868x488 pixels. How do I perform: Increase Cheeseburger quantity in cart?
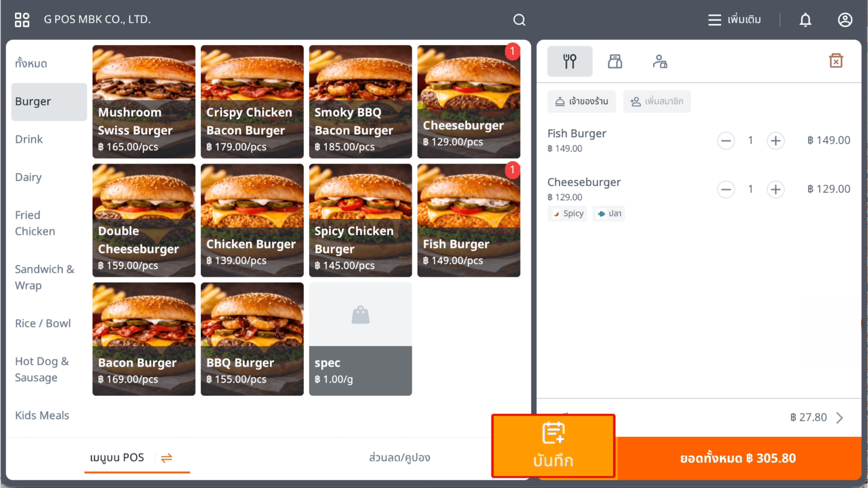click(776, 189)
